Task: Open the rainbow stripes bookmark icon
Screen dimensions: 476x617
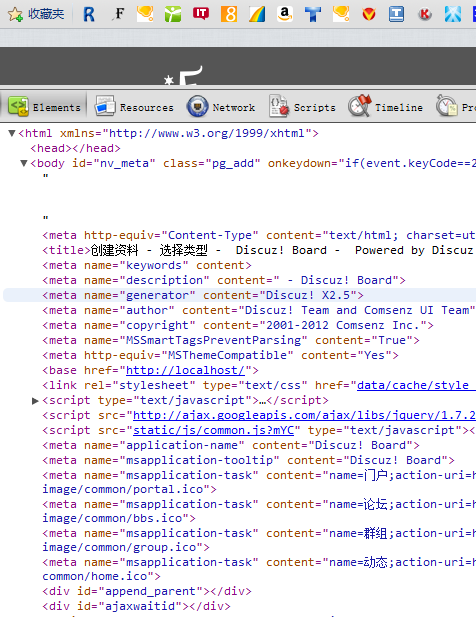Action: tap(257, 14)
